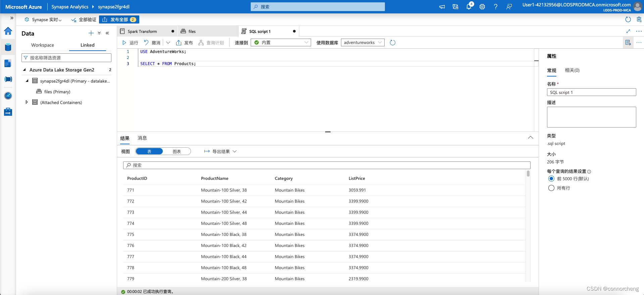Expand the Attached Containers node
This screenshot has width=644, height=295.
click(x=27, y=102)
